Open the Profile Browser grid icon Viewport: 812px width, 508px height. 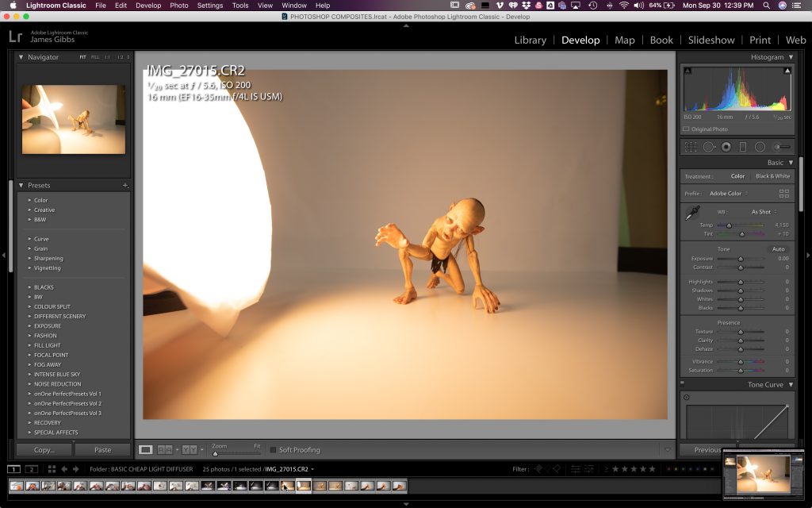784,194
